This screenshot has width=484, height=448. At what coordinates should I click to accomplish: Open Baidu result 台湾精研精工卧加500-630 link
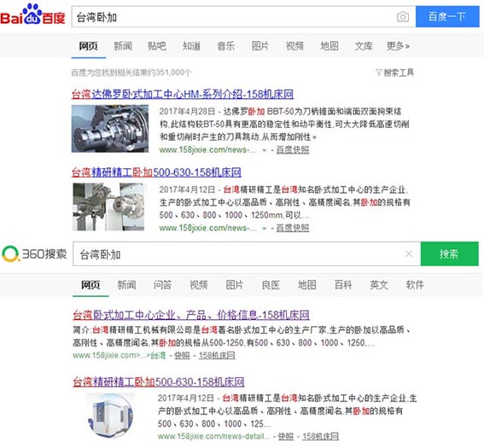click(156, 172)
